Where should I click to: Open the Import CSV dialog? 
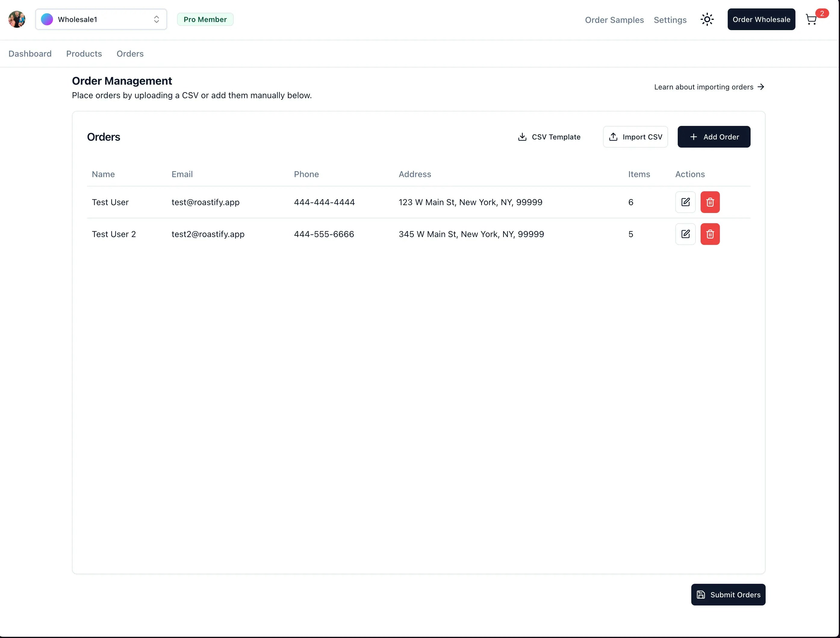[635, 137]
